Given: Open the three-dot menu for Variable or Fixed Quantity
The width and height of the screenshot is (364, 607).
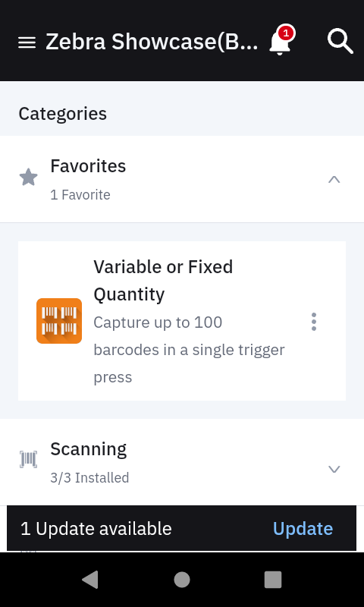Looking at the screenshot, I should [314, 322].
